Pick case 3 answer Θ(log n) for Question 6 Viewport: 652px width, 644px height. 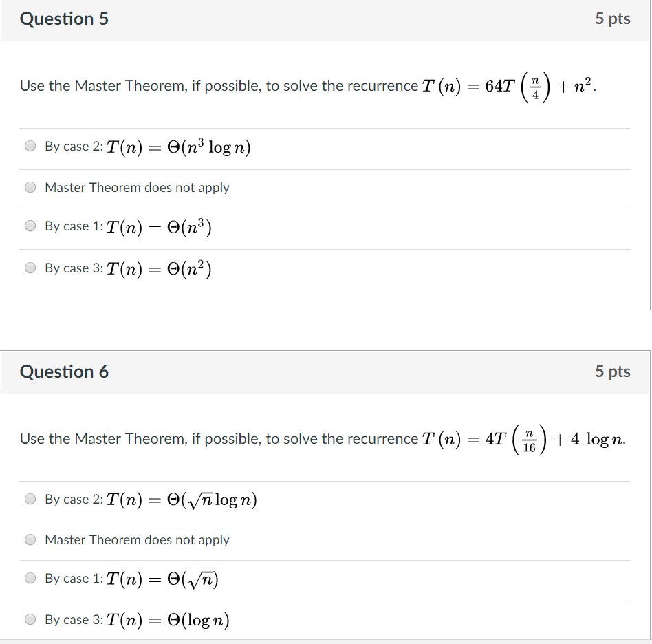pyautogui.click(x=30, y=619)
